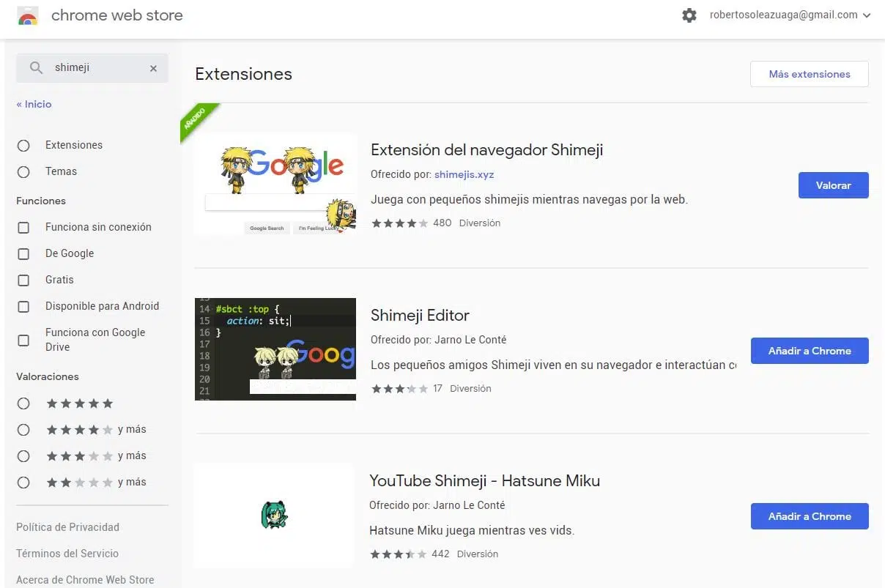This screenshot has width=885, height=588.
Task: Click the search field containing shimeji
Action: pyautogui.click(x=92, y=68)
